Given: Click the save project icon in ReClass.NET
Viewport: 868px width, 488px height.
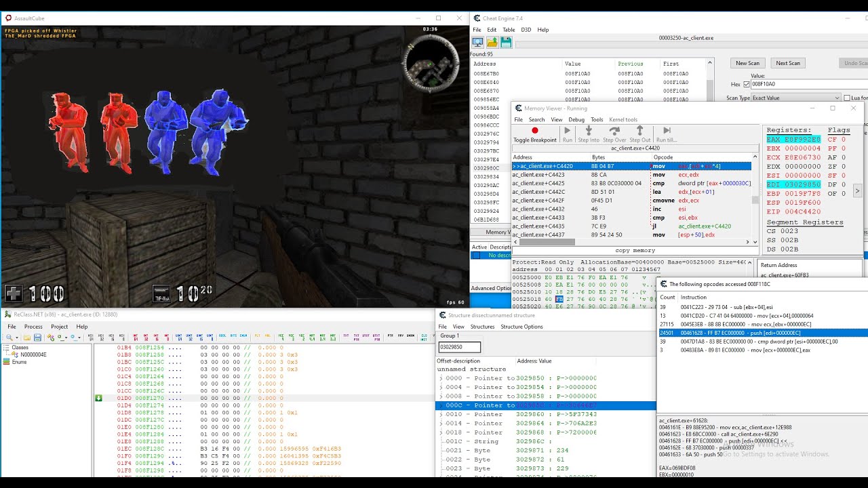Looking at the screenshot, I should point(37,337).
